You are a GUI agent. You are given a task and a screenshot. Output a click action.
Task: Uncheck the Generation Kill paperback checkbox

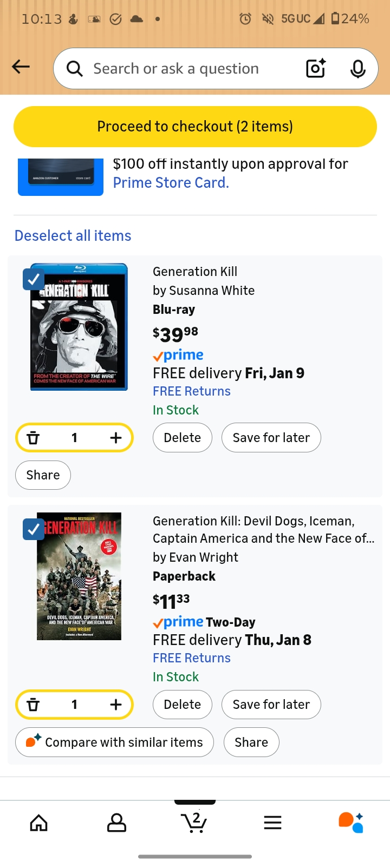coord(34,529)
